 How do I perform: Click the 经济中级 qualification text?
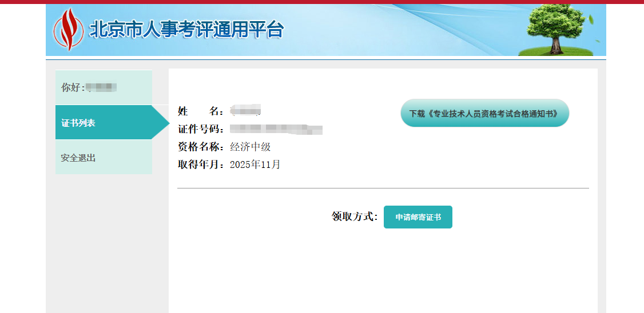coord(250,147)
